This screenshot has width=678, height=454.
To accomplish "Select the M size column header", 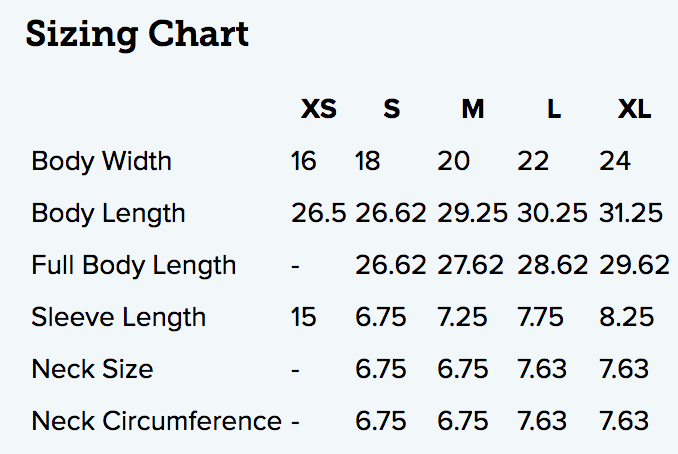I will [x=473, y=109].
